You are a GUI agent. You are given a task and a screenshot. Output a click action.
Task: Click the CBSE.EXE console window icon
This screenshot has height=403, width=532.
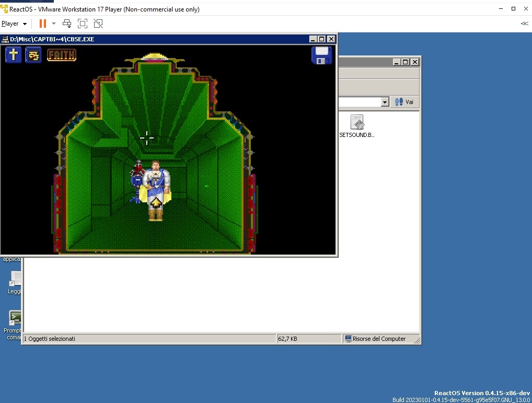pos(5,39)
